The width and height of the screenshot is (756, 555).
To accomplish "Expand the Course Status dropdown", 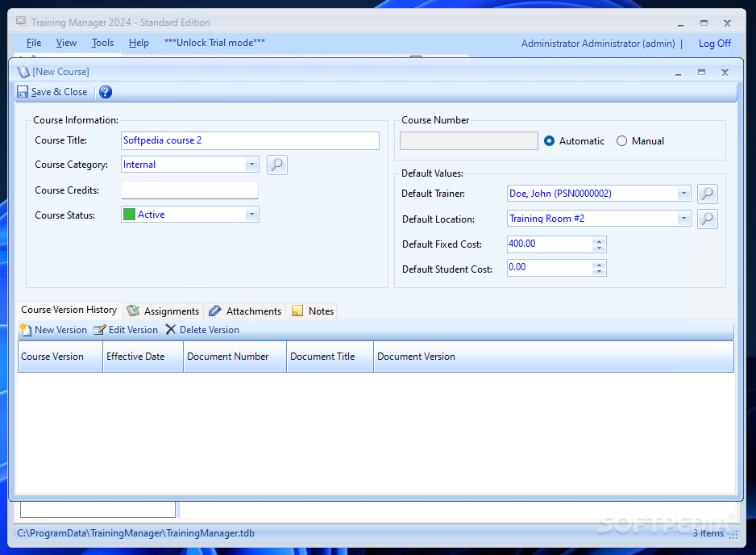I will pos(251,215).
